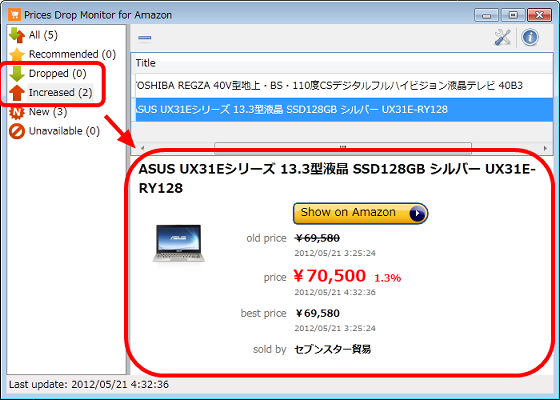
Task: Click the ASUS laptop product thumbnail
Action: click(179, 244)
